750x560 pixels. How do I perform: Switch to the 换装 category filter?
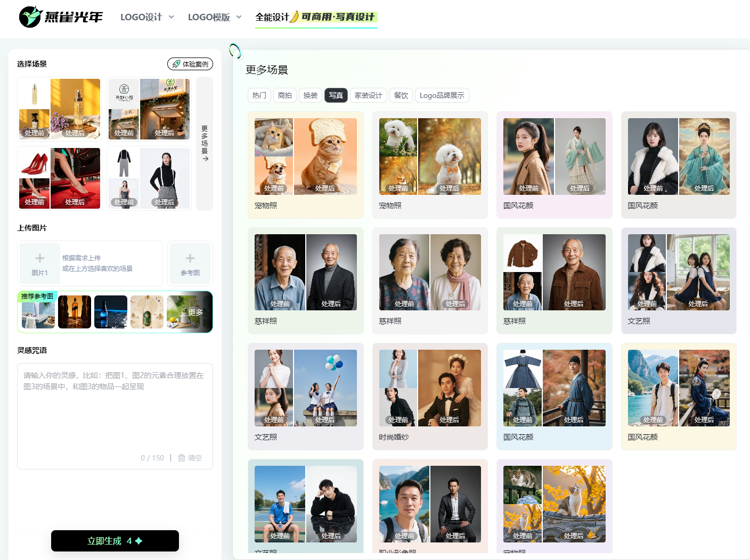[x=311, y=95]
